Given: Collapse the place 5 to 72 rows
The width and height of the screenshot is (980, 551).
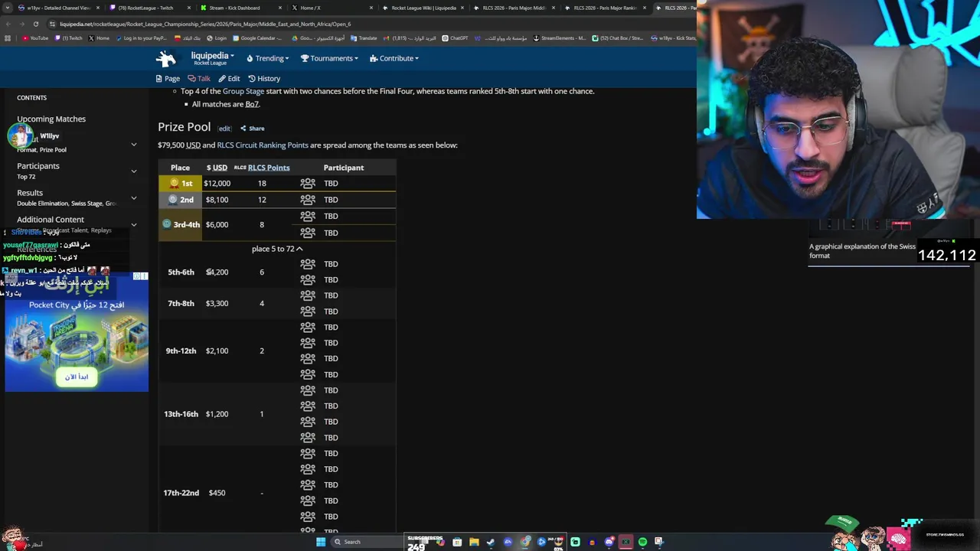Looking at the screenshot, I should (277, 249).
